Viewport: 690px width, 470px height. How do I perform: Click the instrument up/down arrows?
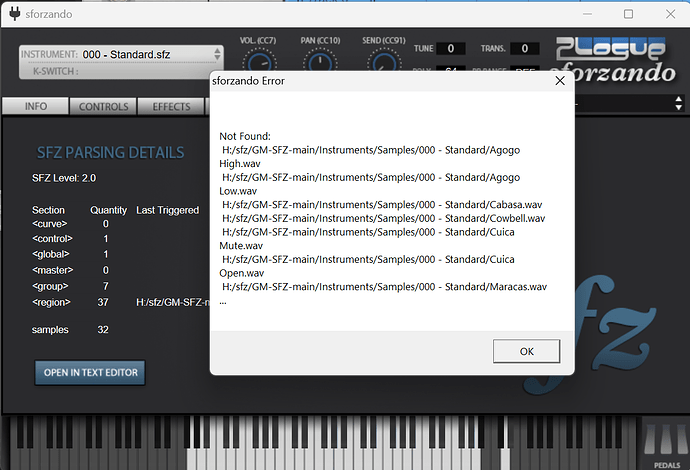[217, 54]
